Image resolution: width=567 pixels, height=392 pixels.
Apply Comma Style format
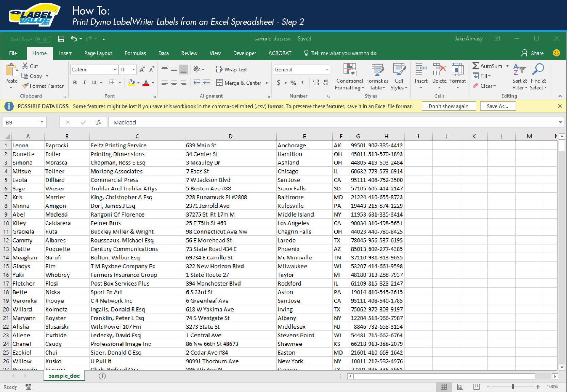click(302, 83)
